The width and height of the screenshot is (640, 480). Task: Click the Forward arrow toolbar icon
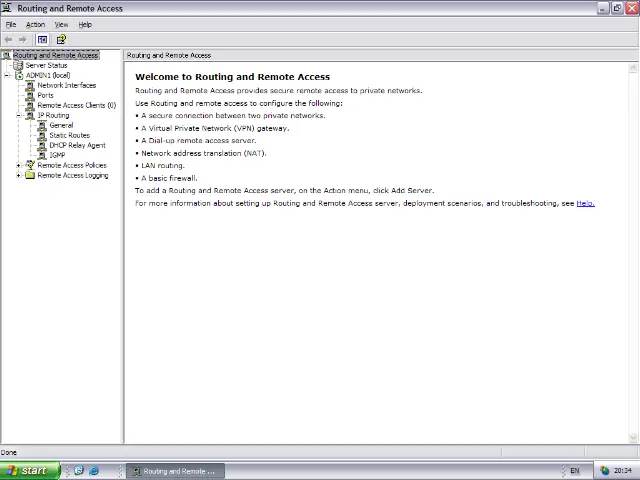[22, 40]
